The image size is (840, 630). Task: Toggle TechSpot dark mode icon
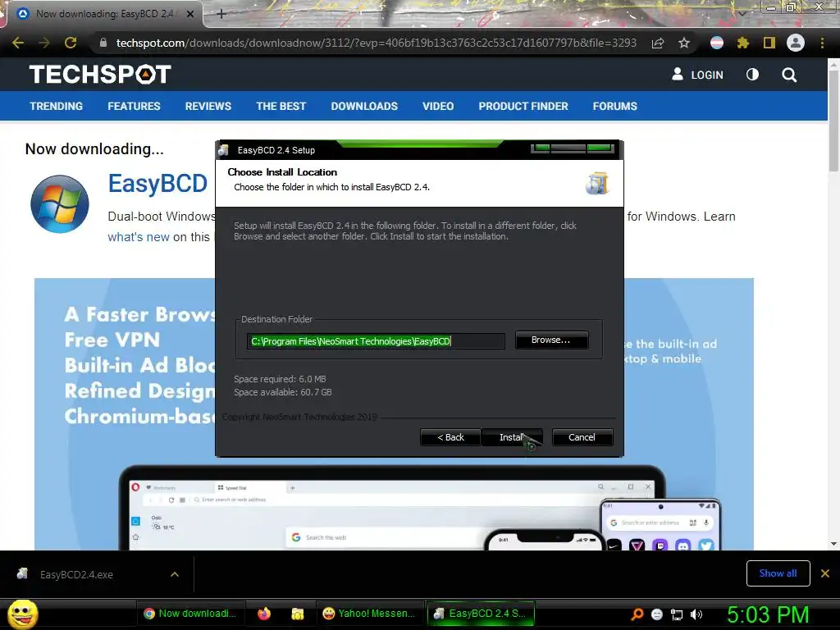[x=753, y=75]
